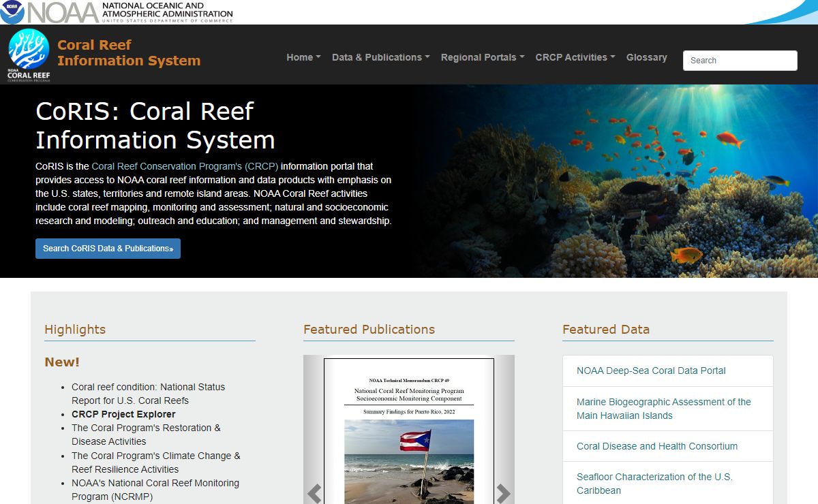
Task: Select Marine Biogeographic Assessment of Hawaiian Islands
Action: point(663,409)
